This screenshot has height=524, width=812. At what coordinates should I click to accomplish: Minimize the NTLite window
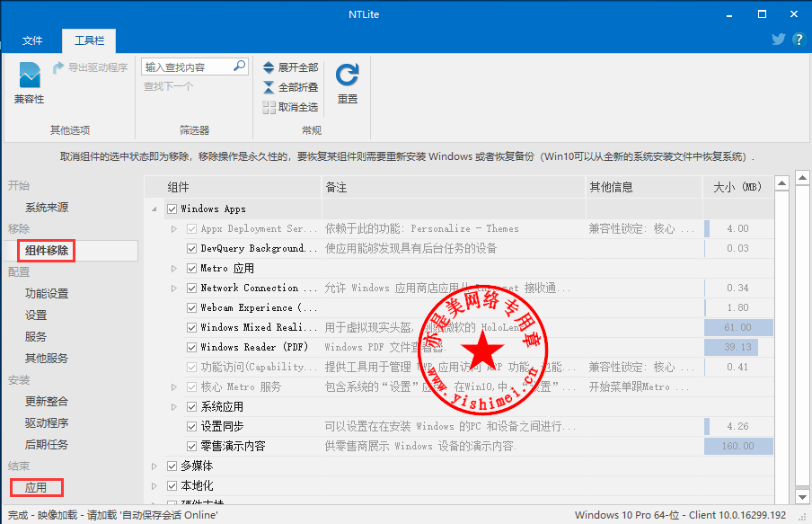click(x=729, y=14)
